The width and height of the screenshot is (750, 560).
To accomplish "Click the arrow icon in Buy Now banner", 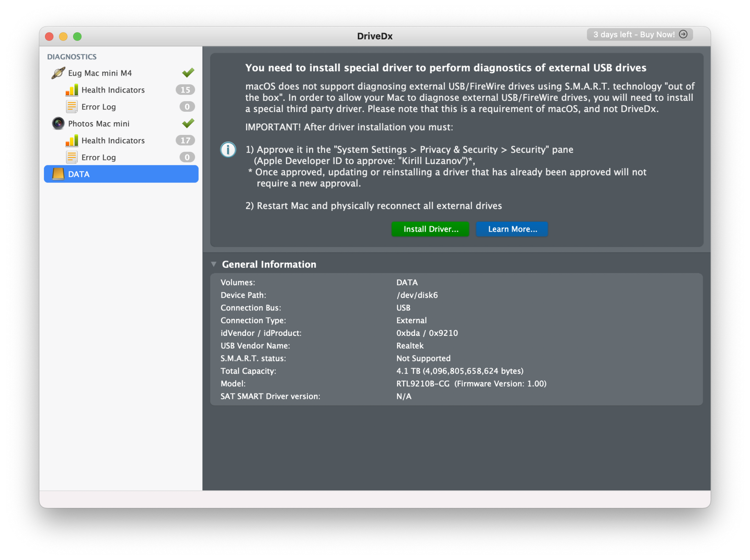I will [x=683, y=34].
